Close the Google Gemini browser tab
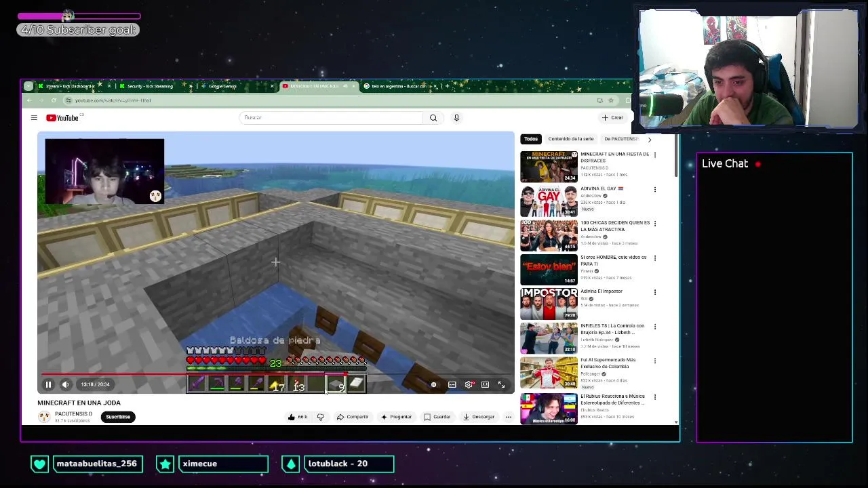 pos(272,86)
